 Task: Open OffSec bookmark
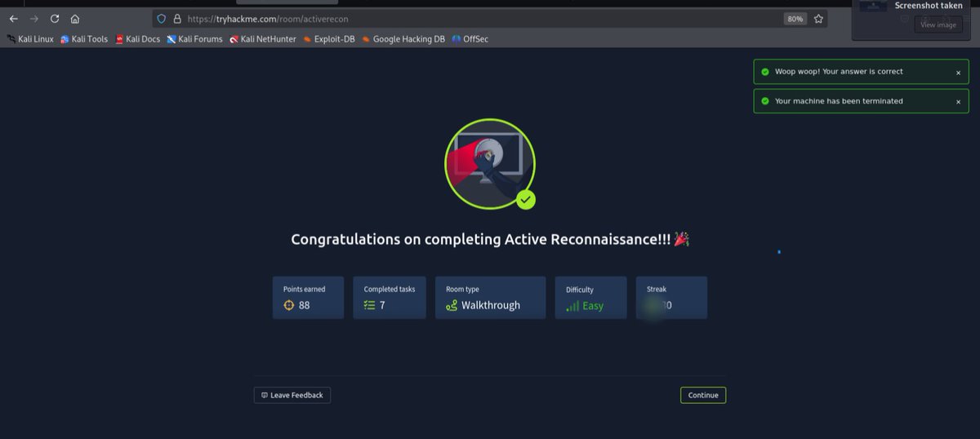pyautogui.click(x=470, y=38)
